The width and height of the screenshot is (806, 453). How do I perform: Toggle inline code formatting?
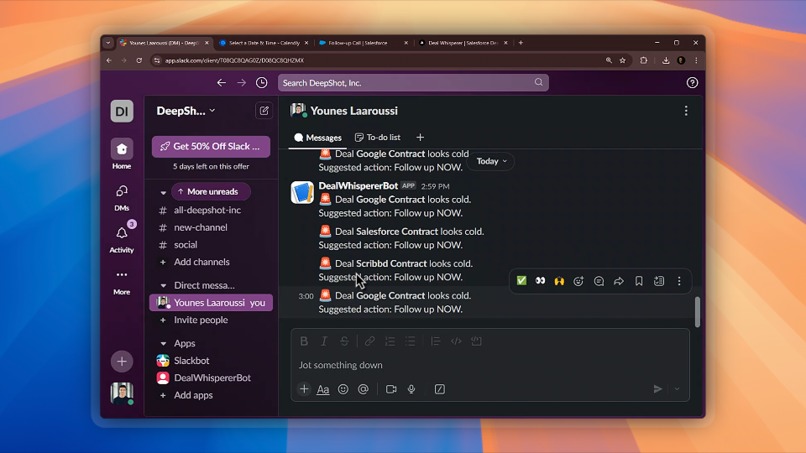pyautogui.click(x=456, y=341)
